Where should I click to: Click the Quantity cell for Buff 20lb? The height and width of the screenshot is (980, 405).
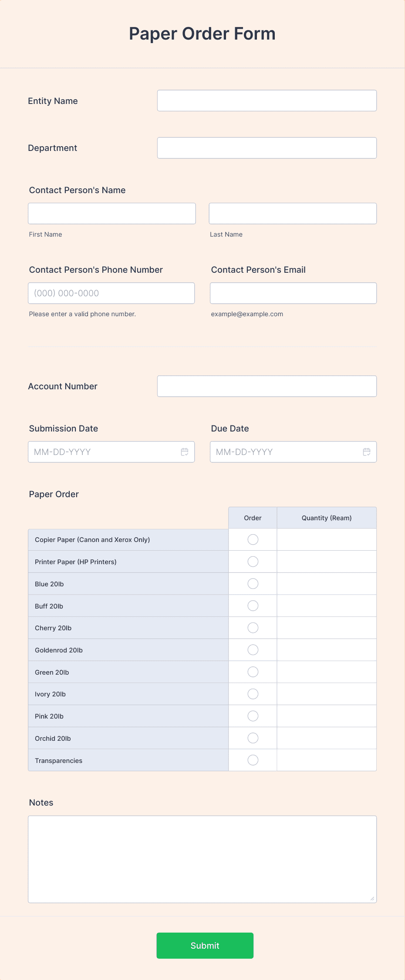pos(326,606)
